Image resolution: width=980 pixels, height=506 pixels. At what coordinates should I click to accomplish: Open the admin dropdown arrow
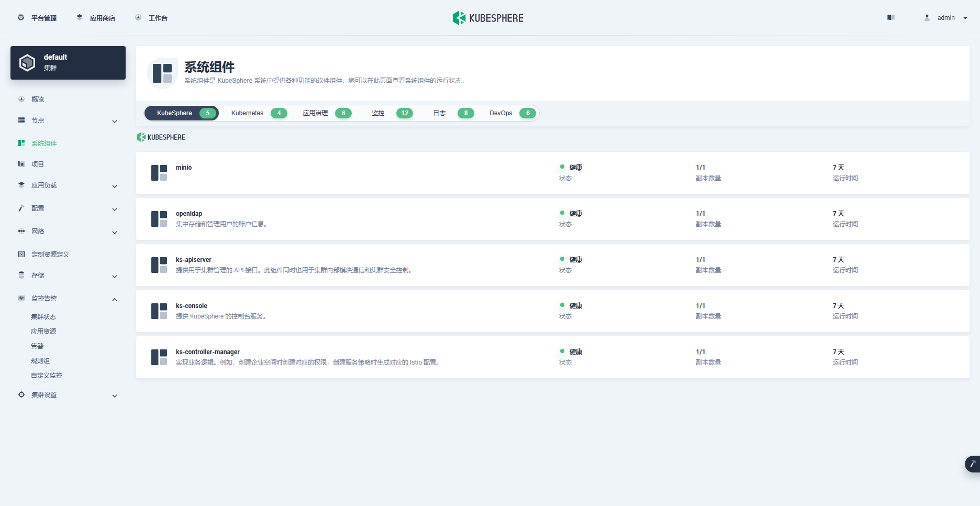pos(965,18)
